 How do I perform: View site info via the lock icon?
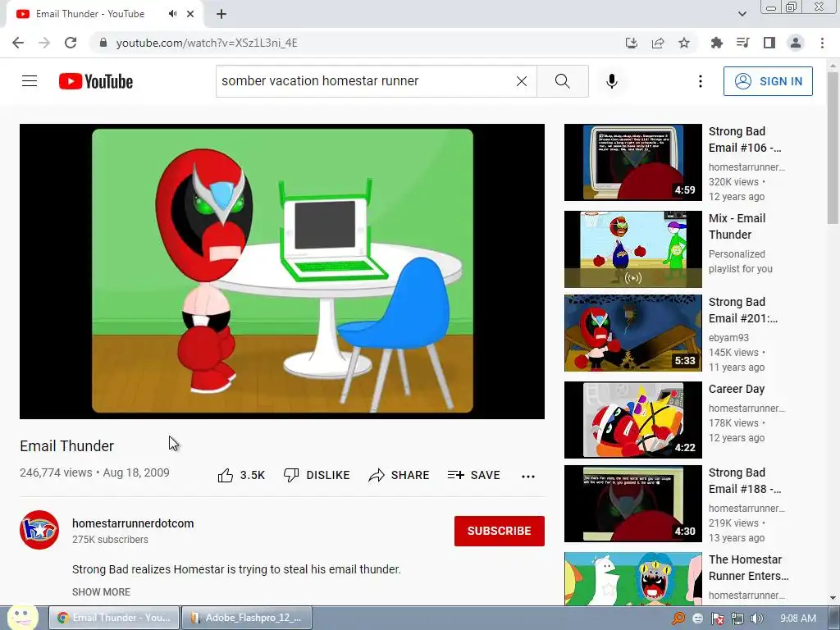pos(103,43)
